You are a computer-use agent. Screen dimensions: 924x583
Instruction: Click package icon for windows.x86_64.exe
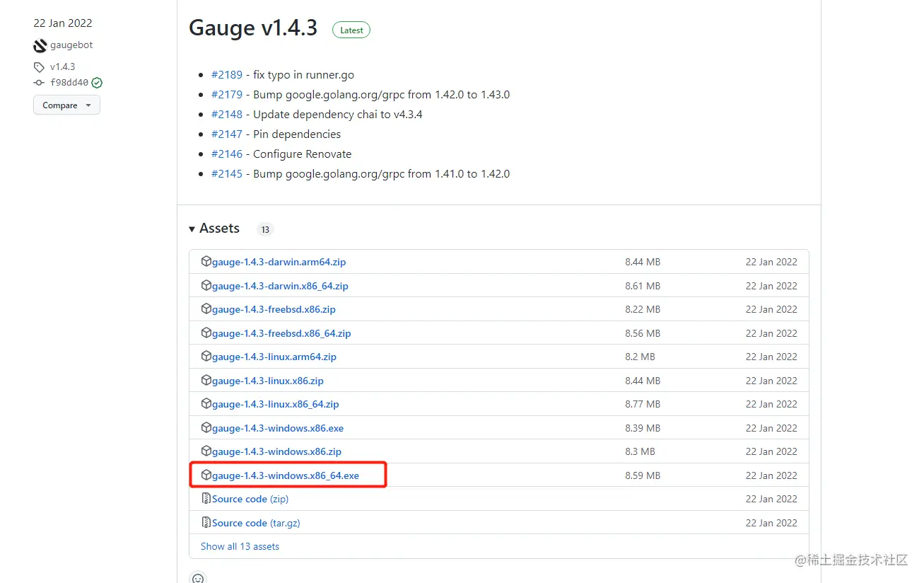206,475
